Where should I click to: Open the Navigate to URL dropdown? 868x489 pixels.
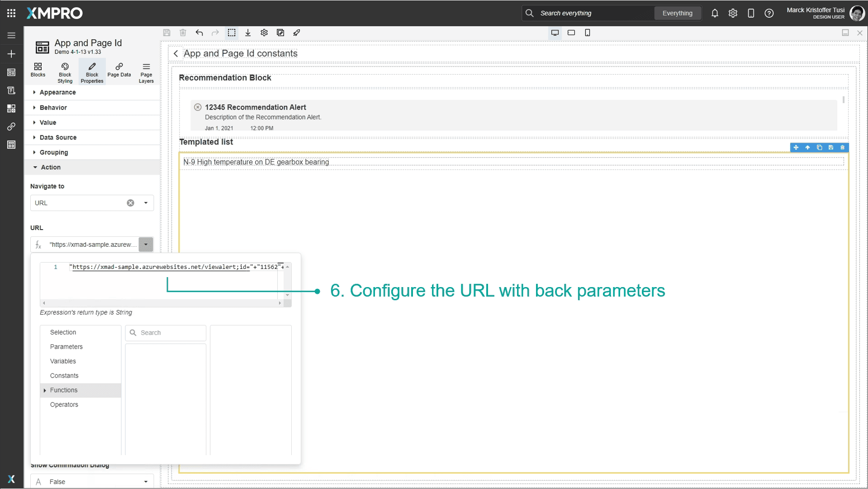click(x=145, y=203)
